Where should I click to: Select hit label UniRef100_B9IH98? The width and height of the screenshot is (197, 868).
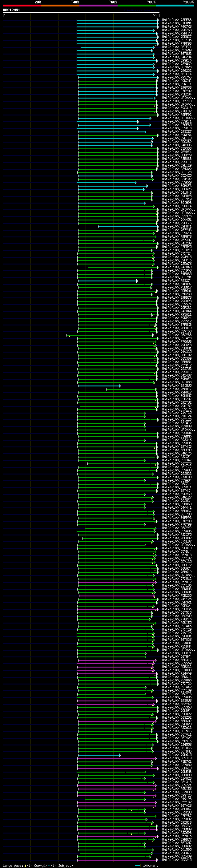[177, 203]
